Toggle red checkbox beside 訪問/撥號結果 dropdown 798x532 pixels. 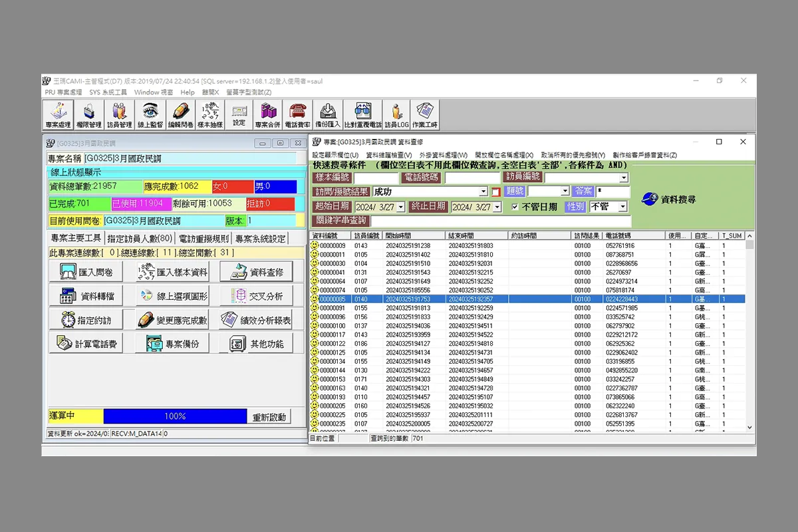point(495,192)
